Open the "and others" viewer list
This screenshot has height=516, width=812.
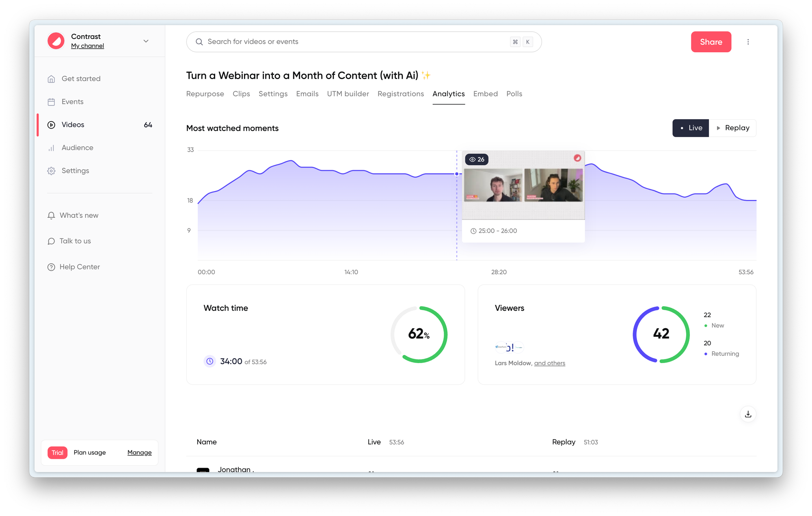(x=550, y=363)
